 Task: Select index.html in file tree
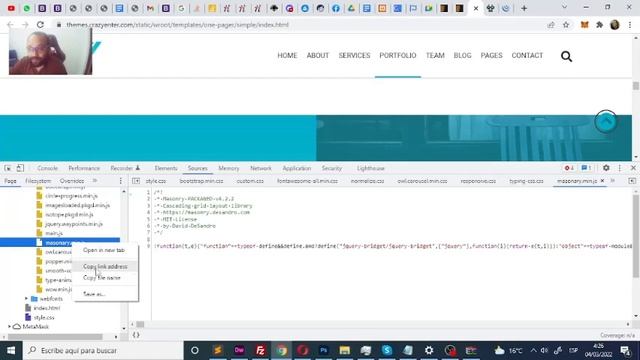(x=47, y=308)
